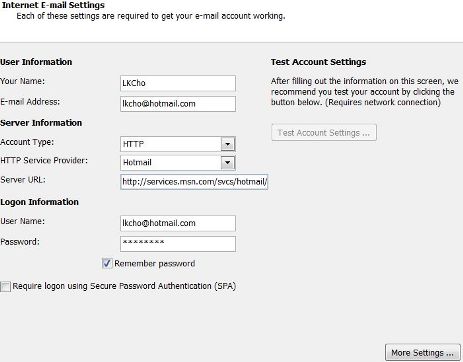Click the Server URL label
This screenshot has width=463, height=362.
tap(23, 180)
